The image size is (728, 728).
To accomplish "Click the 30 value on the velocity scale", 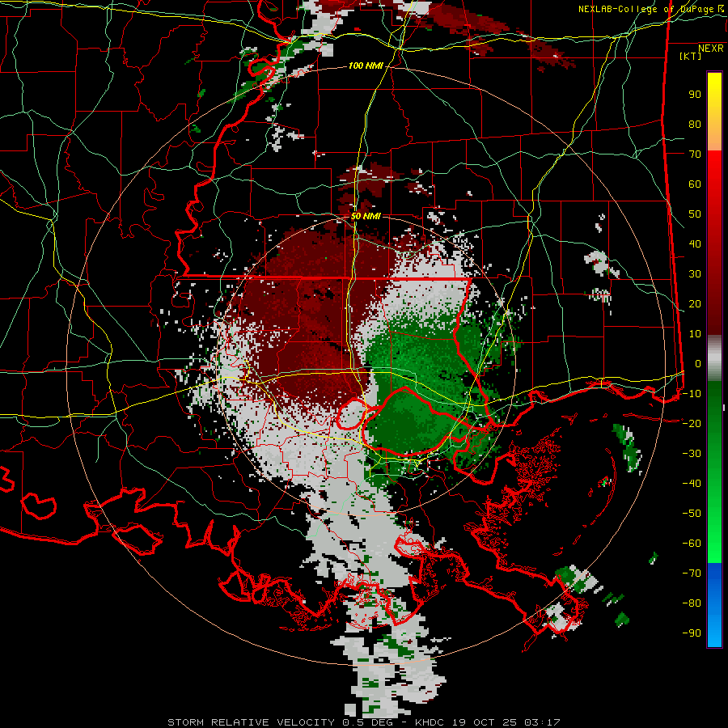I will coord(695,274).
